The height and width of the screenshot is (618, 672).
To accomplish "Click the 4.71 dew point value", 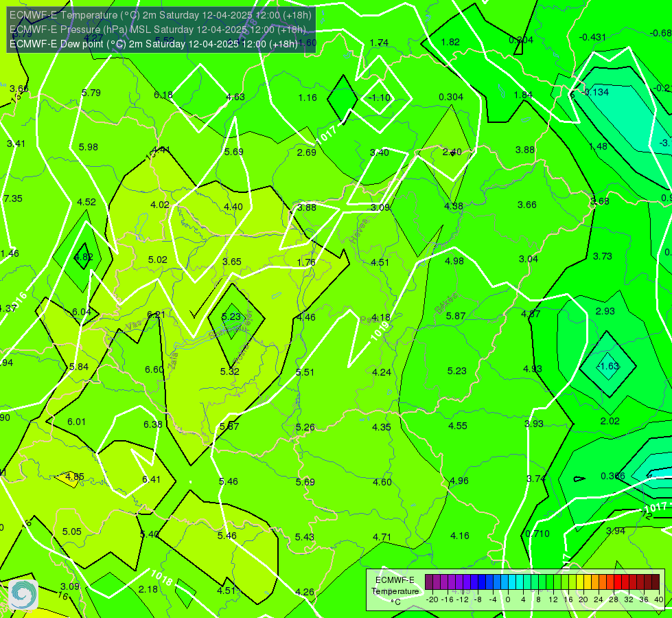I will pyautogui.click(x=382, y=536).
